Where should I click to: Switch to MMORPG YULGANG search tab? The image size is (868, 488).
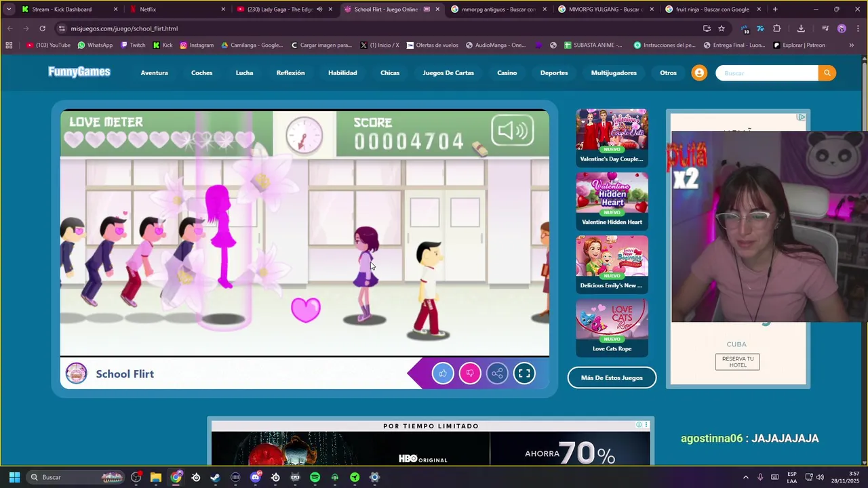coord(606,9)
